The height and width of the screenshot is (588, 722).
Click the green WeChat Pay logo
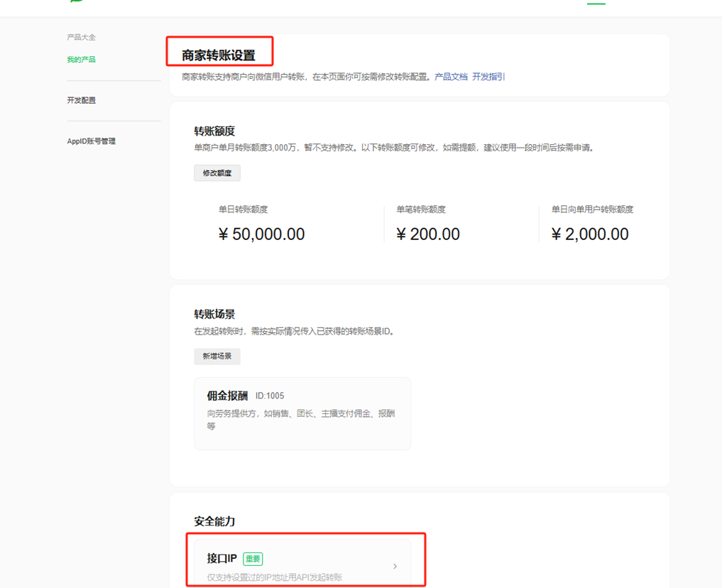click(76, 1)
